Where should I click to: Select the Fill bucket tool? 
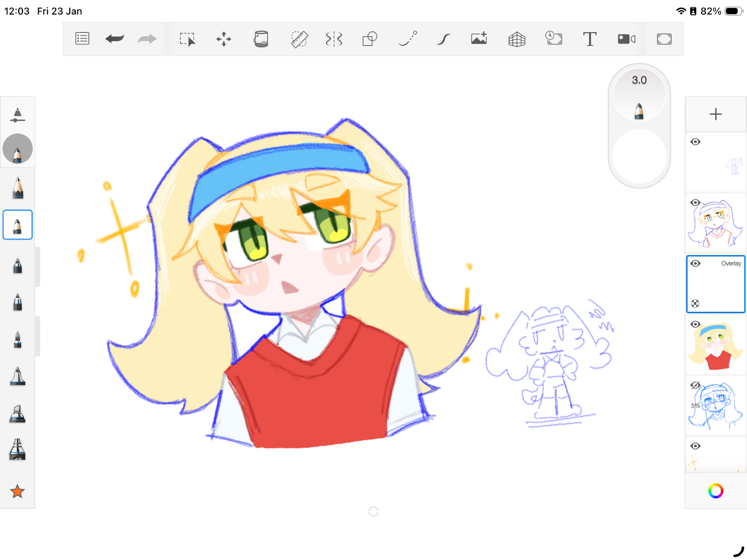click(261, 39)
